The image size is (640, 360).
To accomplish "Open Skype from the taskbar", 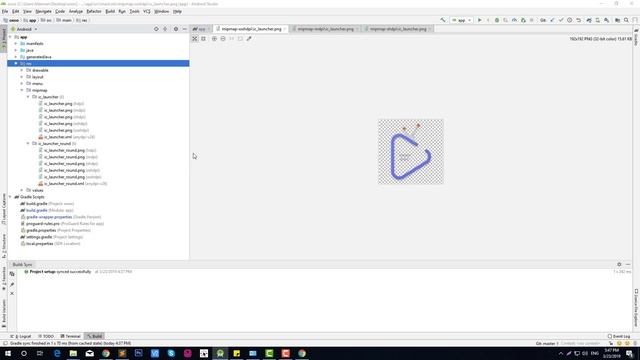I will [x=171, y=353].
